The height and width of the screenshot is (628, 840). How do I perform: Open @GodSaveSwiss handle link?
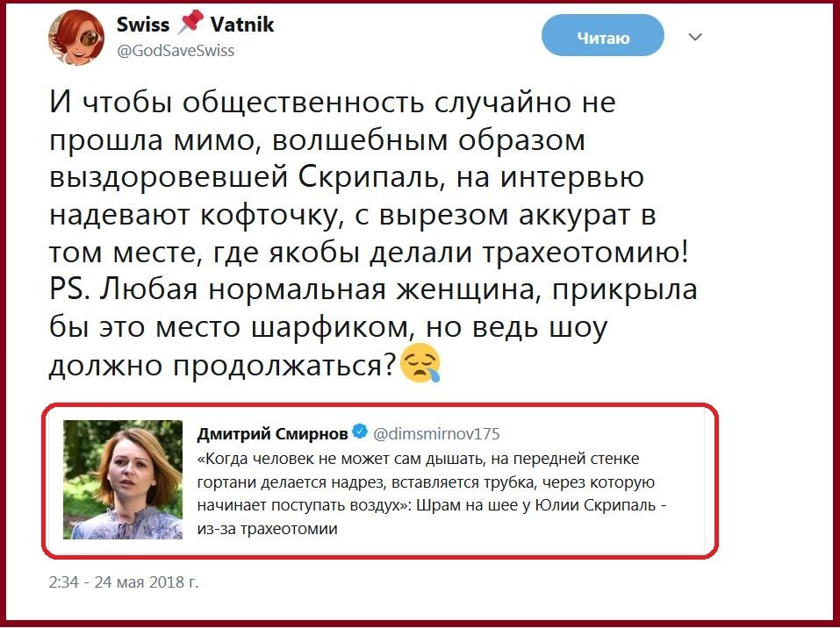(x=176, y=51)
